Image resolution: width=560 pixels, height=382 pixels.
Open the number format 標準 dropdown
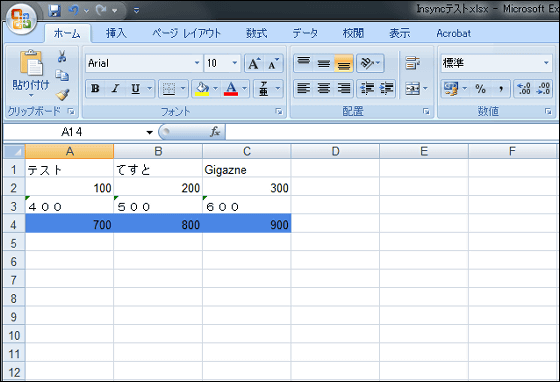[x=546, y=63]
